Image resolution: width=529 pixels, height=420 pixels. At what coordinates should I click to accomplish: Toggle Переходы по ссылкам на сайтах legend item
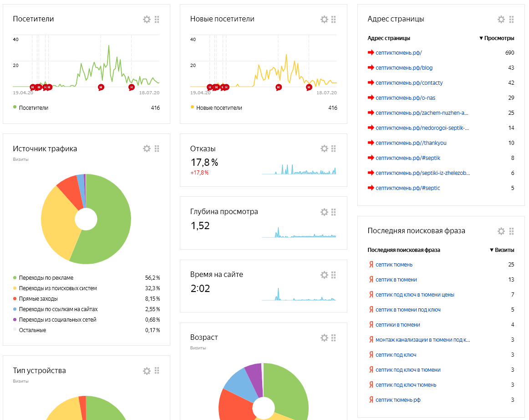pos(56,309)
